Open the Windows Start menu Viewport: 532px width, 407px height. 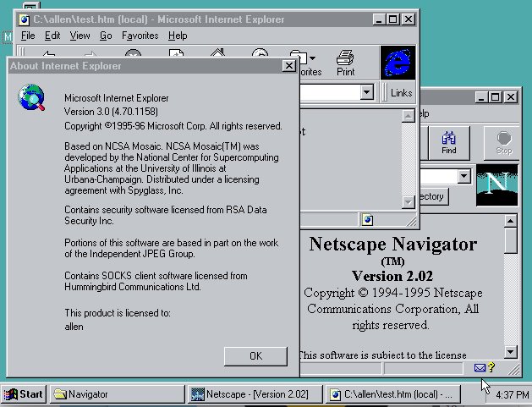[24, 394]
